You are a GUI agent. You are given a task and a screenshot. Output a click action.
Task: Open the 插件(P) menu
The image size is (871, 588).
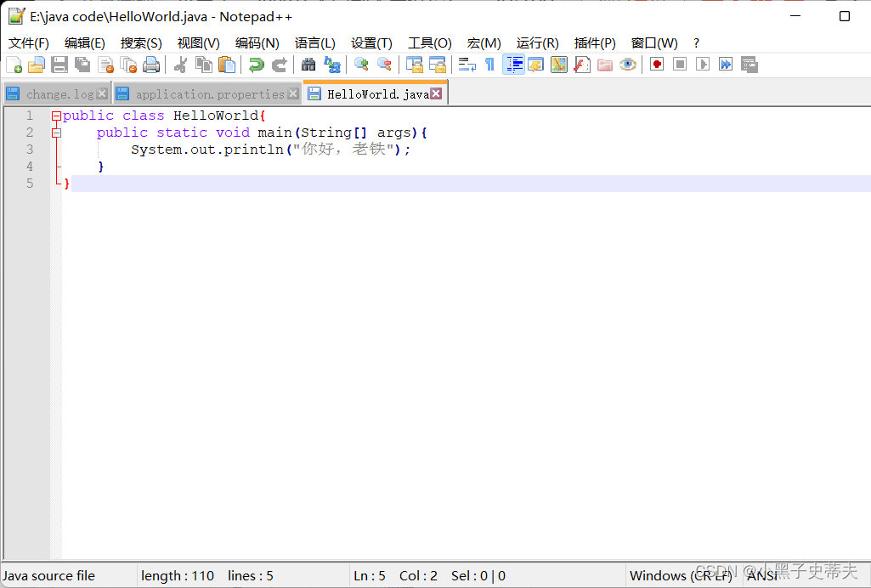click(x=595, y=43)
